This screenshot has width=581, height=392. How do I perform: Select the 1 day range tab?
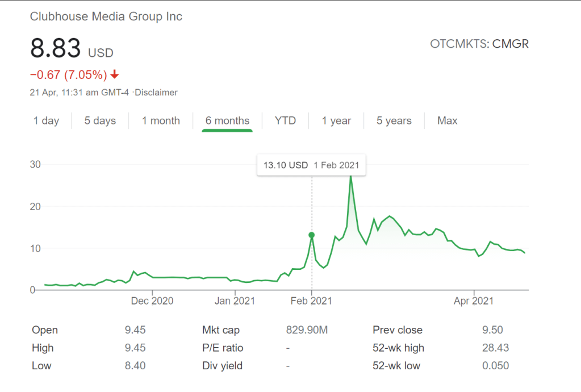[x=46, y=120]
